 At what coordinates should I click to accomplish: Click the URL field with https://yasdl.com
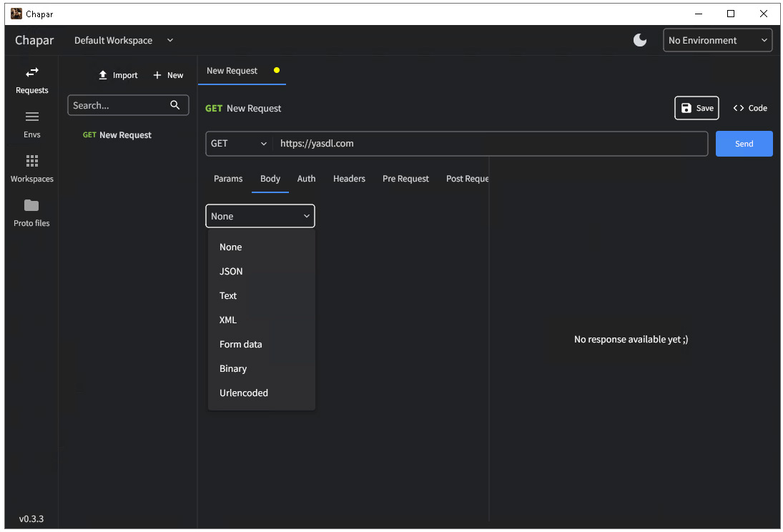click(x=491, y=144)
